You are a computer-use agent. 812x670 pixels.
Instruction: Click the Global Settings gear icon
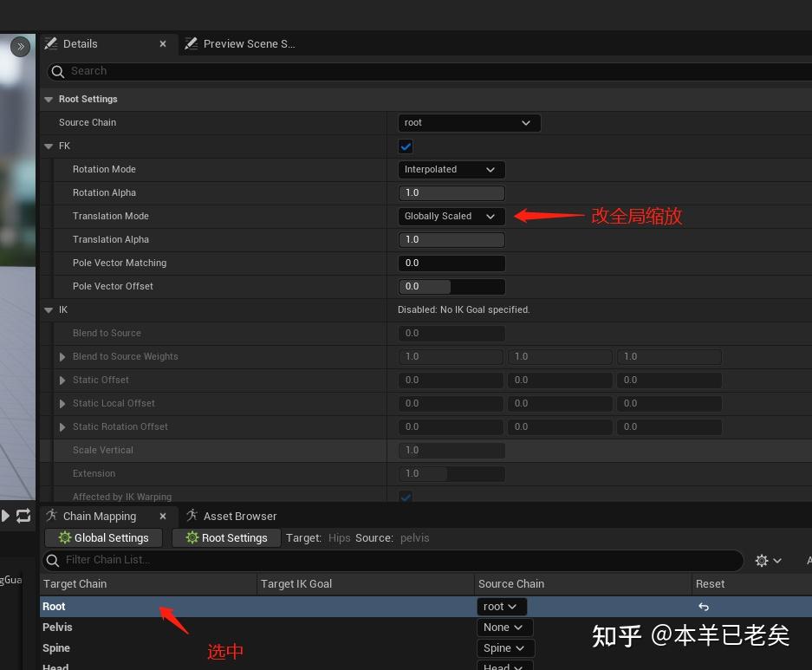[x=64, y=537]
